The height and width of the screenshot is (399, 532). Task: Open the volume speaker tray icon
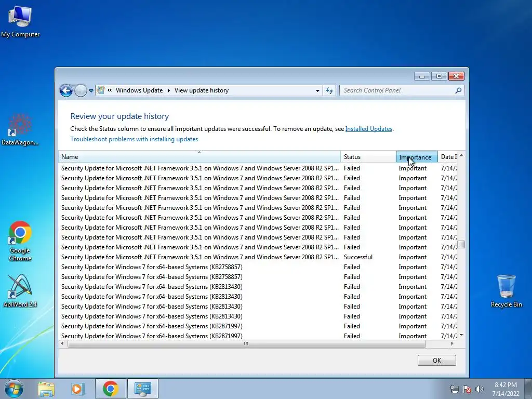click(x=480, y=389)
